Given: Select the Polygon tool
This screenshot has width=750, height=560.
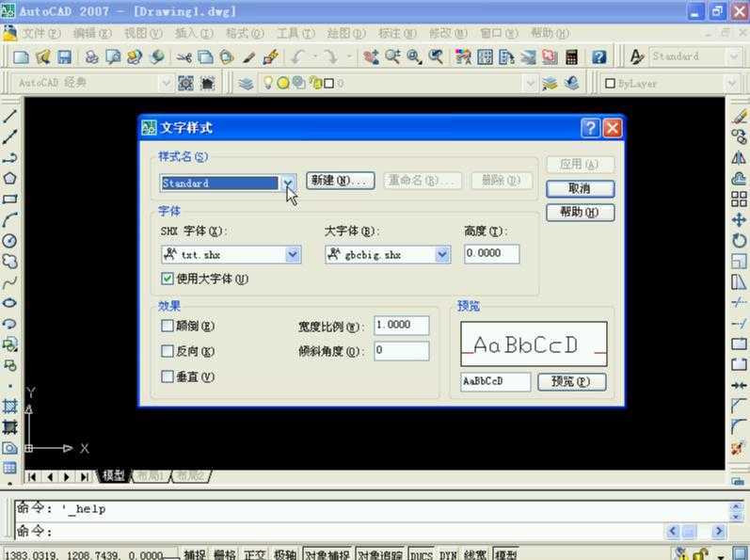Looking at the screenshot, I should pos(10,179).
